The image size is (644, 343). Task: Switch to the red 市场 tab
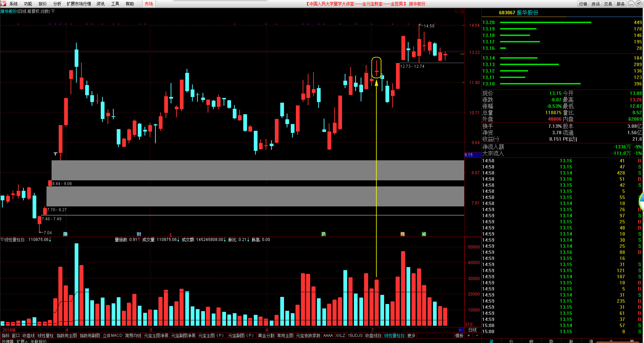pyautogui.click(x=149, y=4)
